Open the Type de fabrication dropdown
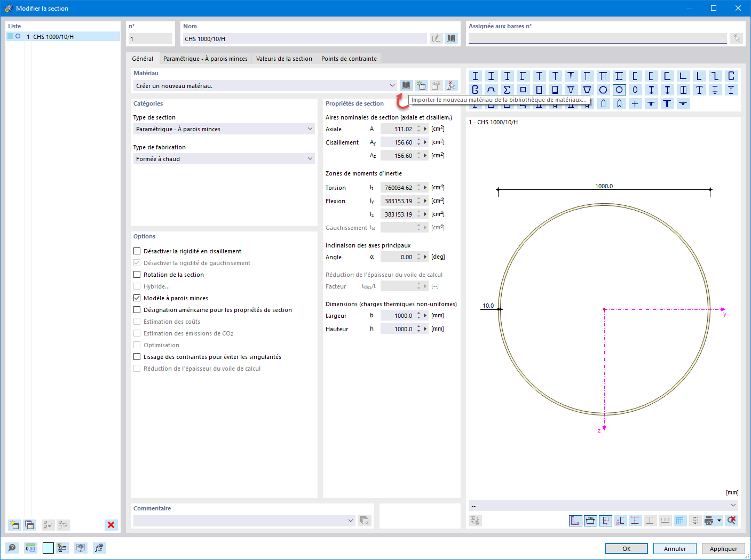 310,159
